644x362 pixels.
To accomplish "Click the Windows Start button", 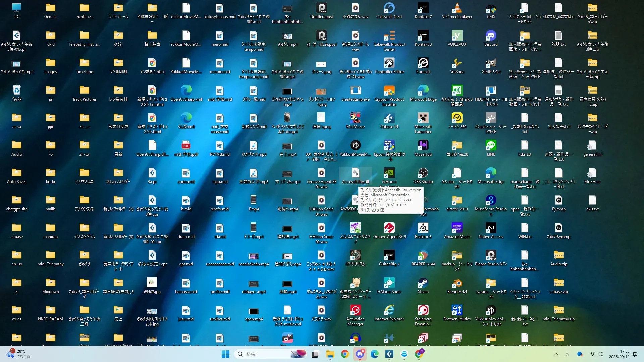I will (225, 354).
